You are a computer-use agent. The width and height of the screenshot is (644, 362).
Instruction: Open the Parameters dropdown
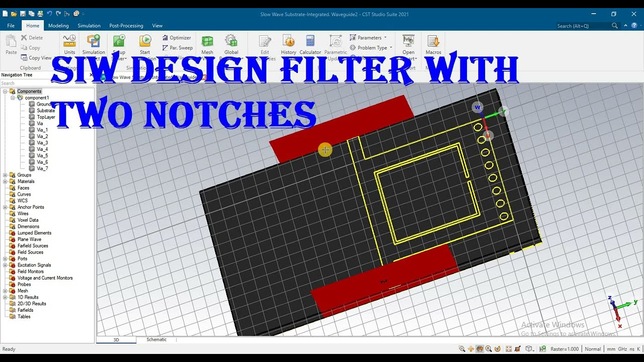click(368, 38)
